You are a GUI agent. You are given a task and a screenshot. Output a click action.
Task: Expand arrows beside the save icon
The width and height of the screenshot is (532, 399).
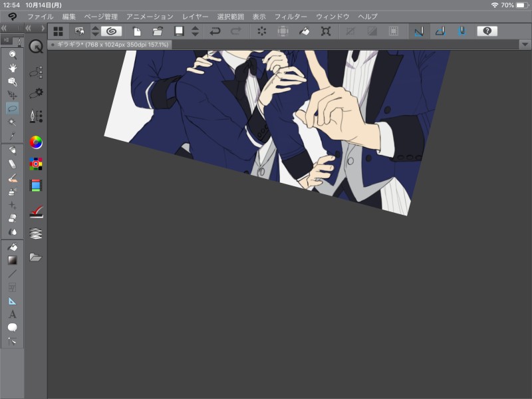tap(195, 31)
